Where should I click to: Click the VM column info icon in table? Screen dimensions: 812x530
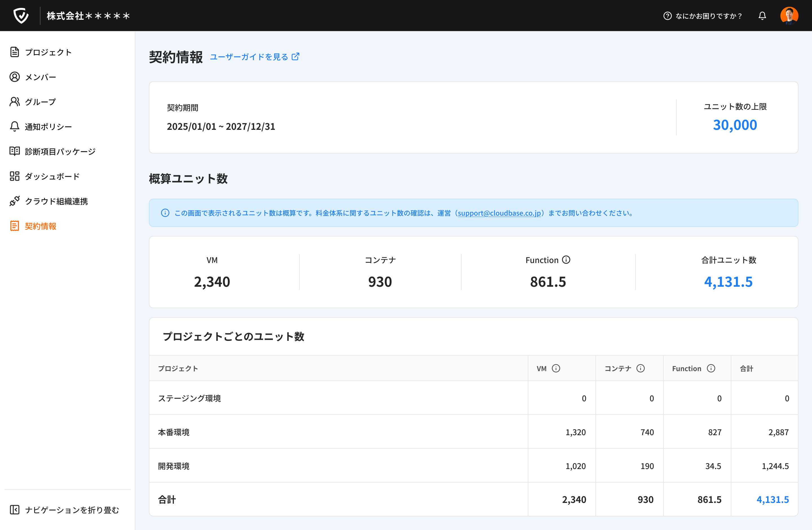(556, 368)
